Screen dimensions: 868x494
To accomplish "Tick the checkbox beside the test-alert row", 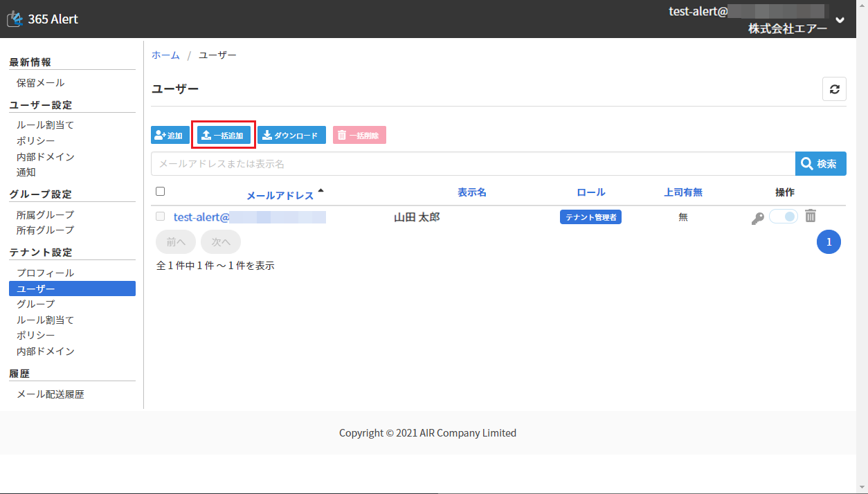I will point(161,217).
